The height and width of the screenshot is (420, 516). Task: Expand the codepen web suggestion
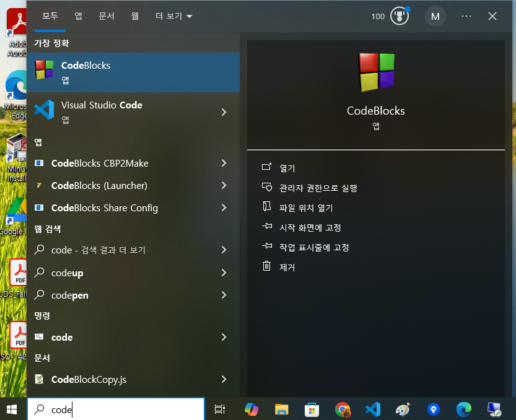click(224, 295)
